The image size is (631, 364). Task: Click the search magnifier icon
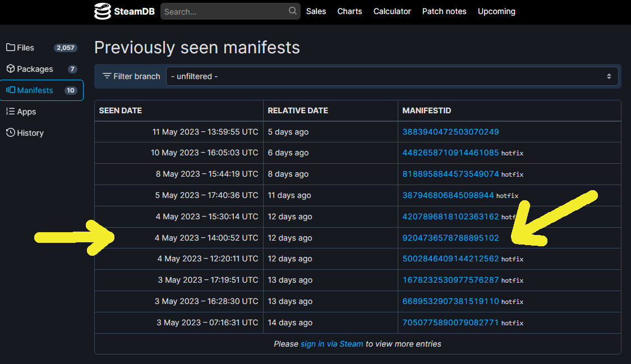tap(293, 11)
